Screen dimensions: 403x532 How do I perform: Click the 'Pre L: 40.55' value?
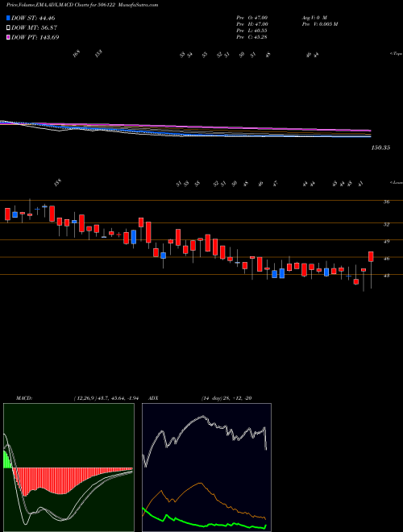[252, 31]
